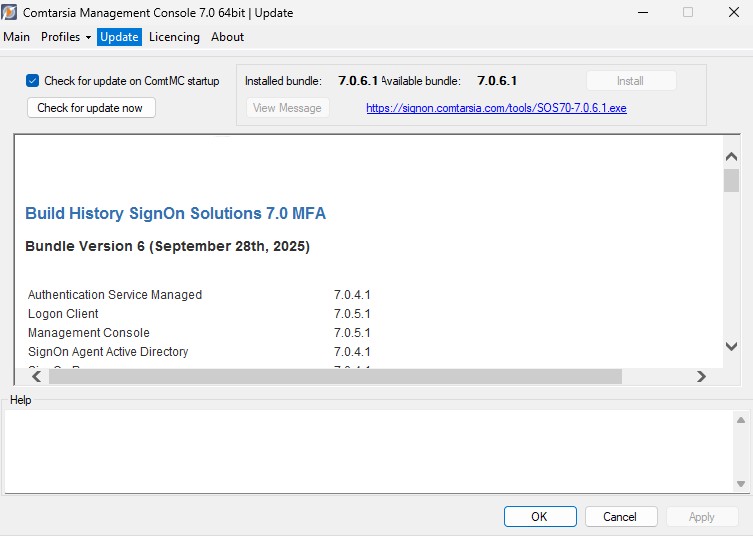Click the horizontal scroll right arrow
This screenshot has height=536, width=753.
[x=701, y=377]
